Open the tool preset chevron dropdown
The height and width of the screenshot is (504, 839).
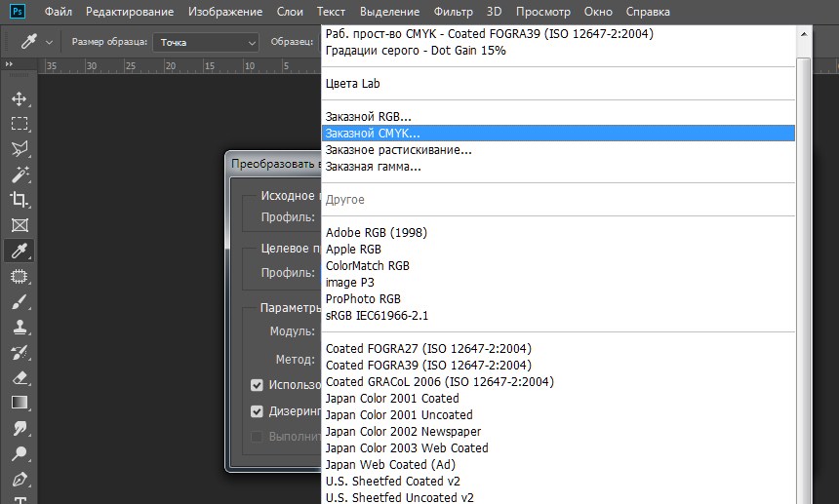pos(49,42)
